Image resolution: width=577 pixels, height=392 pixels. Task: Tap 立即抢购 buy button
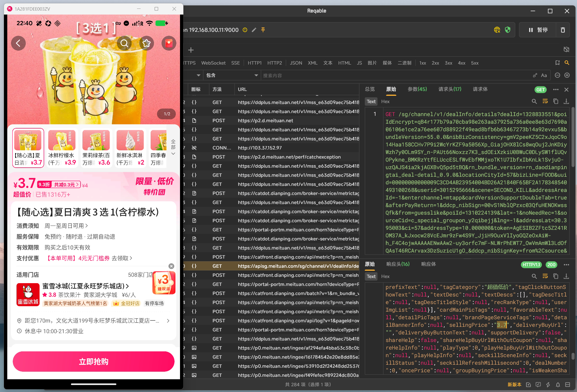pyautogui.click(x=94, y=361)
